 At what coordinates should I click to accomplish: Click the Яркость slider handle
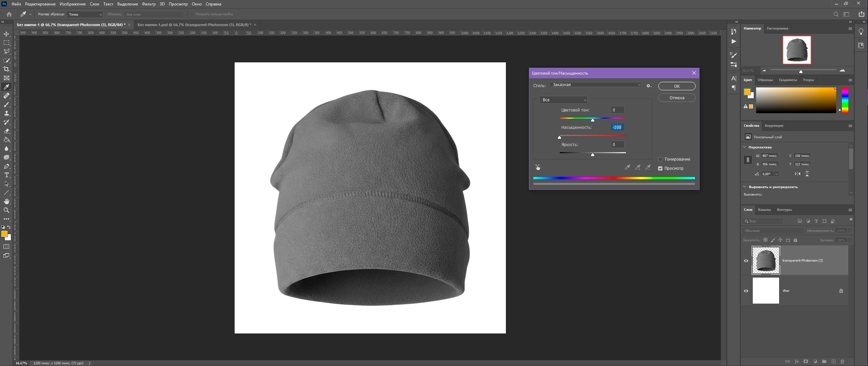pyautogui.click(x=593, y=155)
